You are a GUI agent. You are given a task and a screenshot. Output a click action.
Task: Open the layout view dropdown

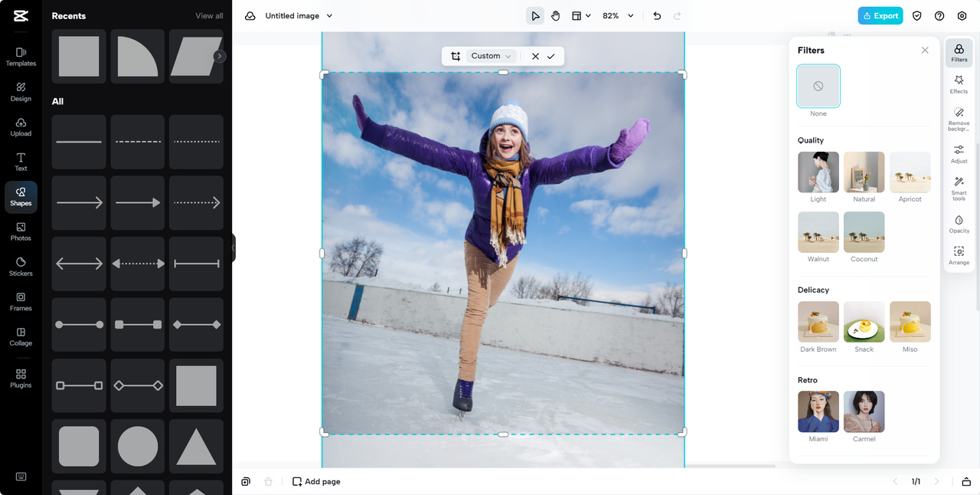[581, 16]
